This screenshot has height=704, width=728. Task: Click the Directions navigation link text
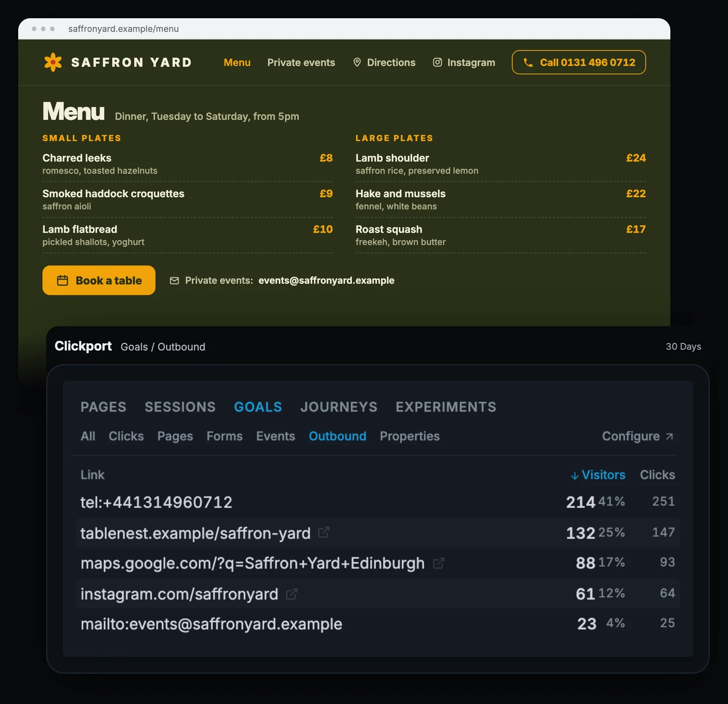coord(391,62)
